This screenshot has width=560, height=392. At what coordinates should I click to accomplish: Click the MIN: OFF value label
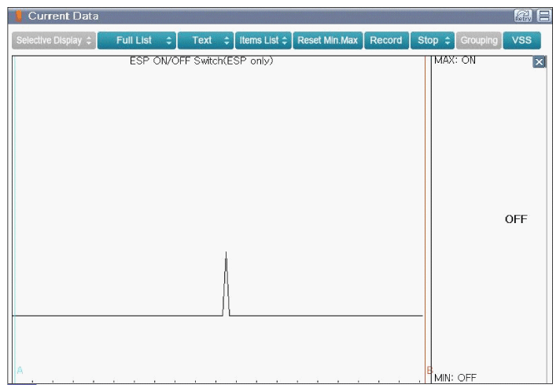click(455, 377)
